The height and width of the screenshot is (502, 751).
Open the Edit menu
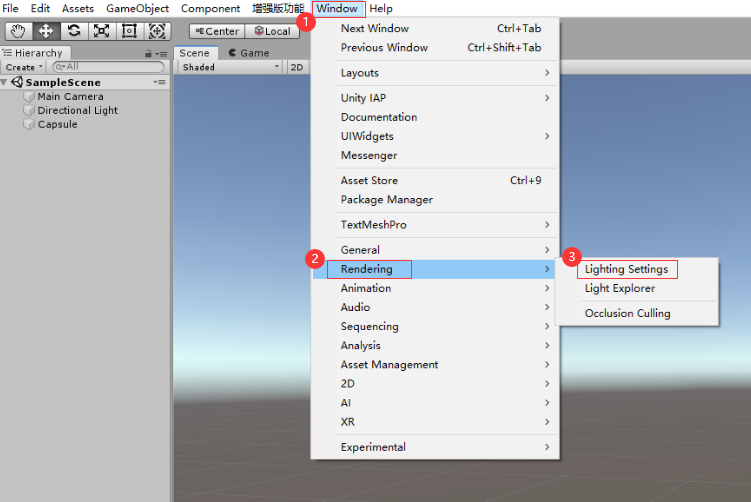pyautogui.click(x=40, y=9)
